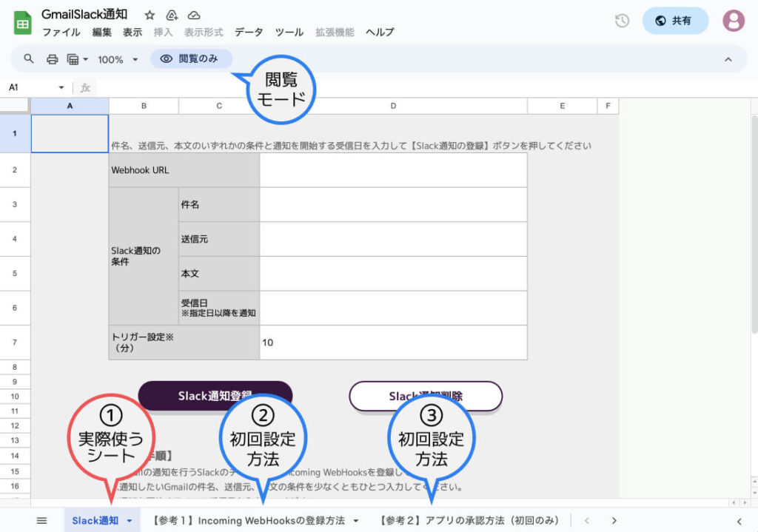Open the side panel arrow
The width and height of the screenshot is (758, 532).
(739, 521)
